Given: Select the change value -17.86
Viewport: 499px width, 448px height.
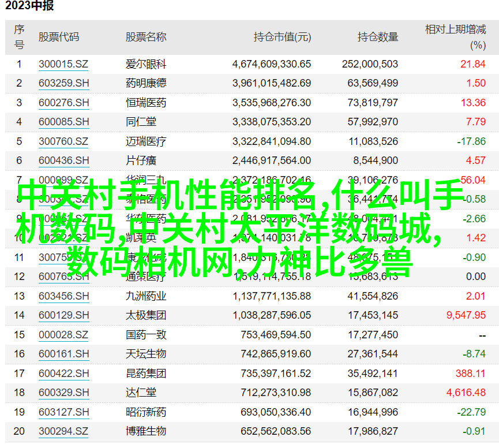Looking at the screenshot, I should [471, 141].
